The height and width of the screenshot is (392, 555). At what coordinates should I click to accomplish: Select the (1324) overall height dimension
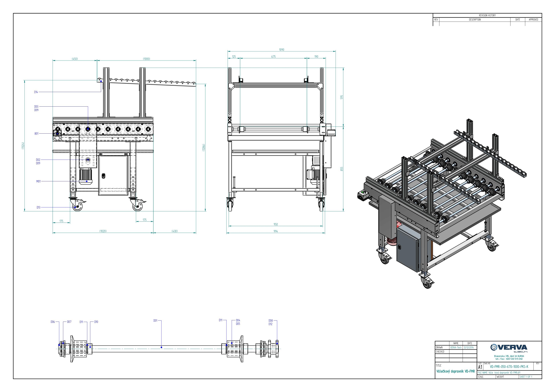23,146
